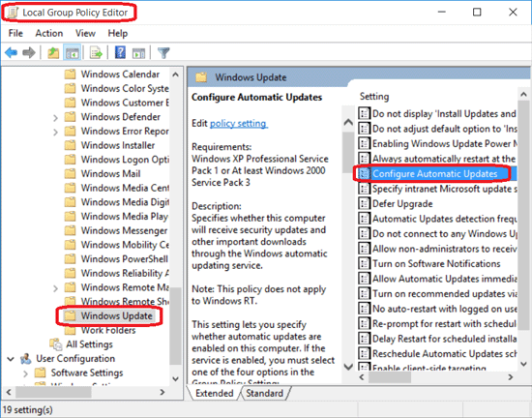This screenshot has width=532, height=418.
Task: Click tree pane scroll up arrow
Action: pos(175,75)
